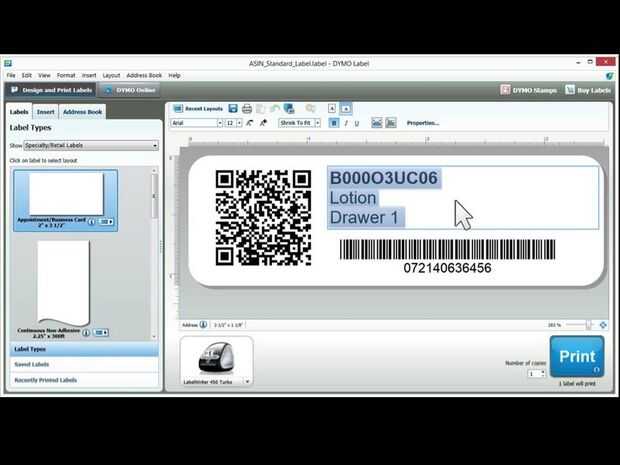Click the green undo arrow icon
The width and height of the screenshot is (620, 465).
pyautogui.click(x=274, y=109)
